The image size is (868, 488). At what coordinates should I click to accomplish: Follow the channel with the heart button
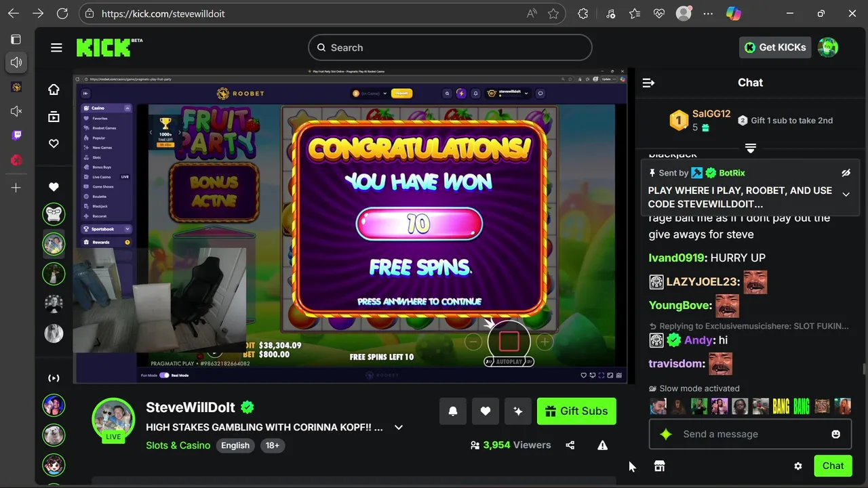pos(486,411)
